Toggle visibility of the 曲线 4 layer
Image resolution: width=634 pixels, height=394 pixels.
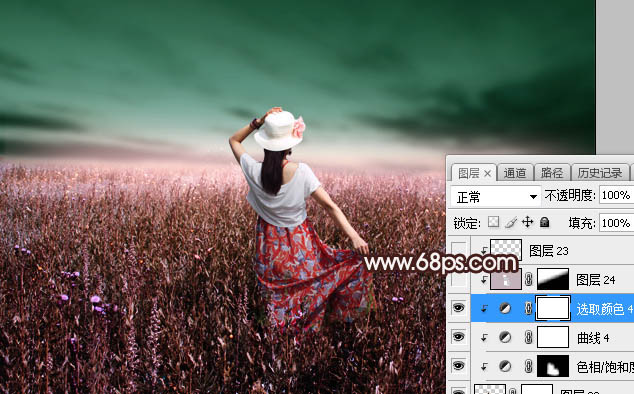click(458, 337)
